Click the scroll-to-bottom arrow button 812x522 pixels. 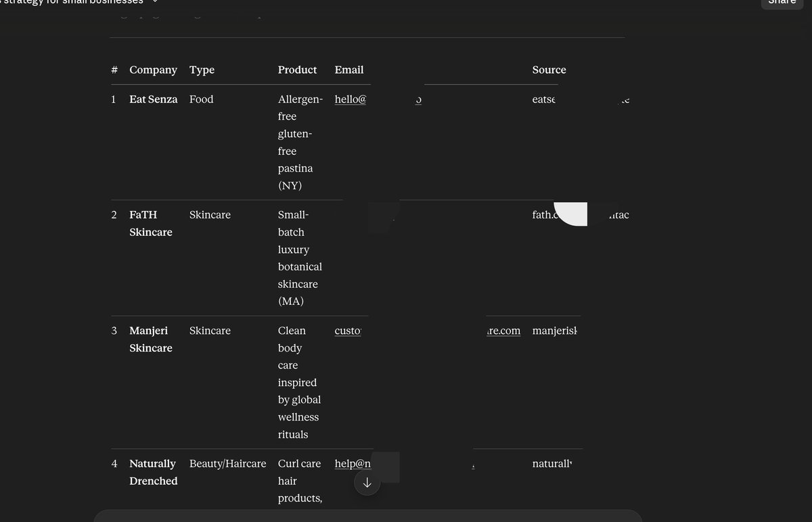tap(367, 483)
